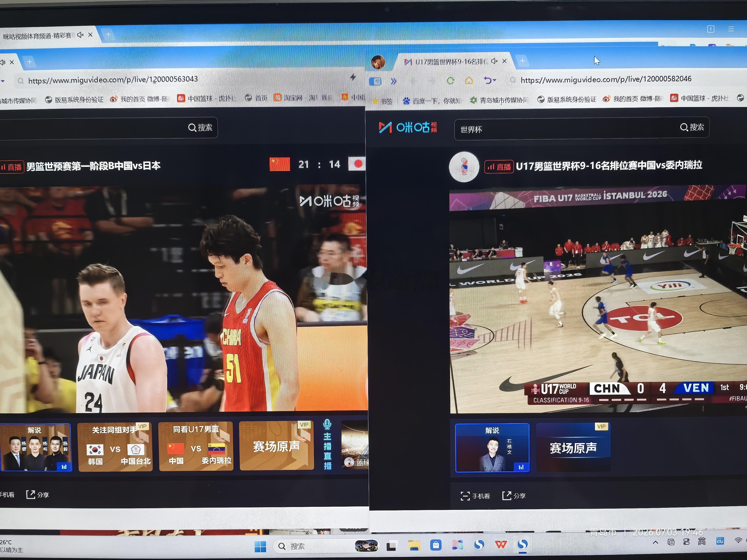
Task: Open the 版易系统身份验证 bookmark in right window
Action: click(567, 100)
